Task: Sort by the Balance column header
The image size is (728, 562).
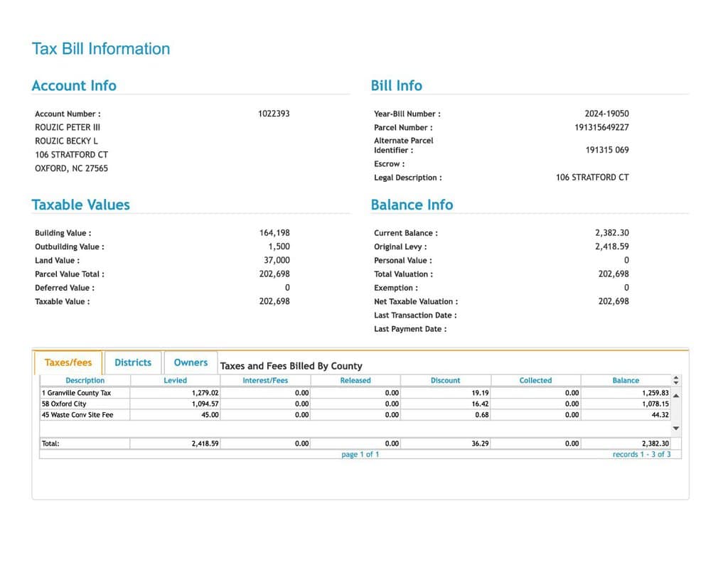Action: 626,381
